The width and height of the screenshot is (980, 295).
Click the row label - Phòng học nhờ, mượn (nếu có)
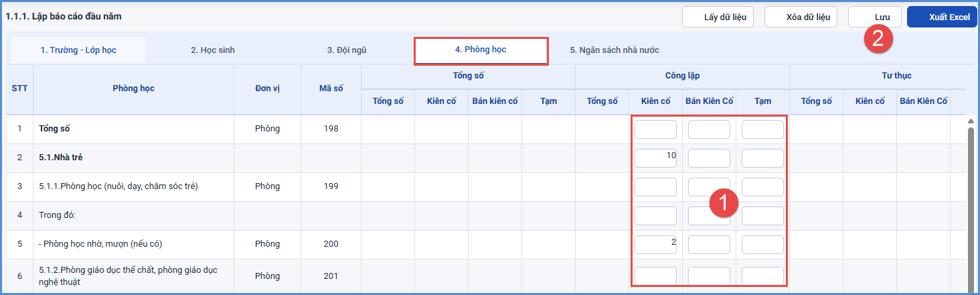pyautogui.click(x=100, y=244)
